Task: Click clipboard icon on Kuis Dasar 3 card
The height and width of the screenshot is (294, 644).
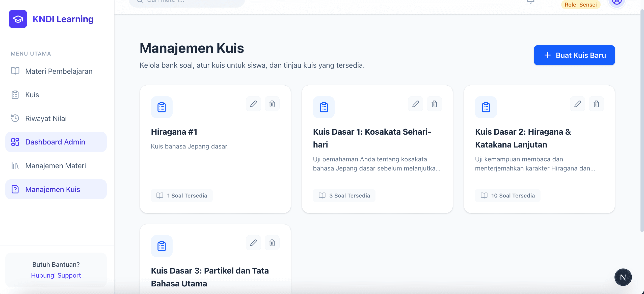Action: (x=162, y=246)
